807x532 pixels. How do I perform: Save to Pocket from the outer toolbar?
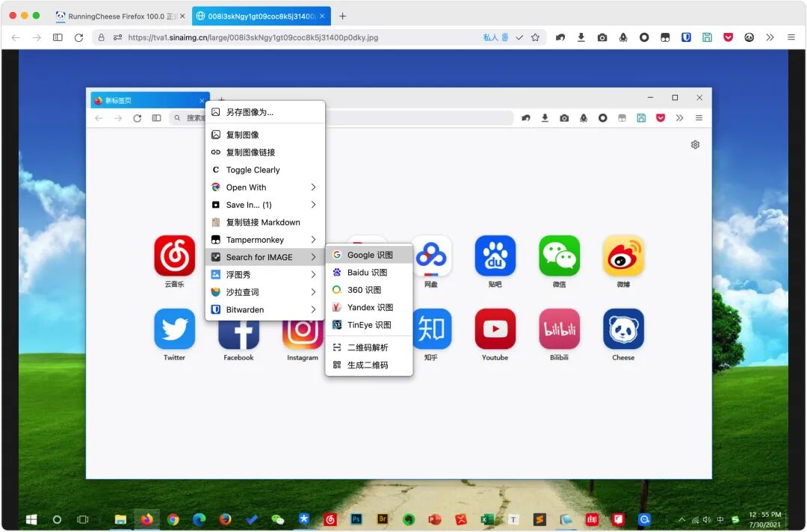point(729,37)
